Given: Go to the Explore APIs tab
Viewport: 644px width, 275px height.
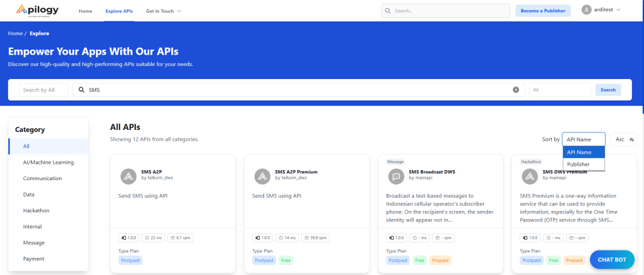Looking at the screenshot, I should point(119,11).
